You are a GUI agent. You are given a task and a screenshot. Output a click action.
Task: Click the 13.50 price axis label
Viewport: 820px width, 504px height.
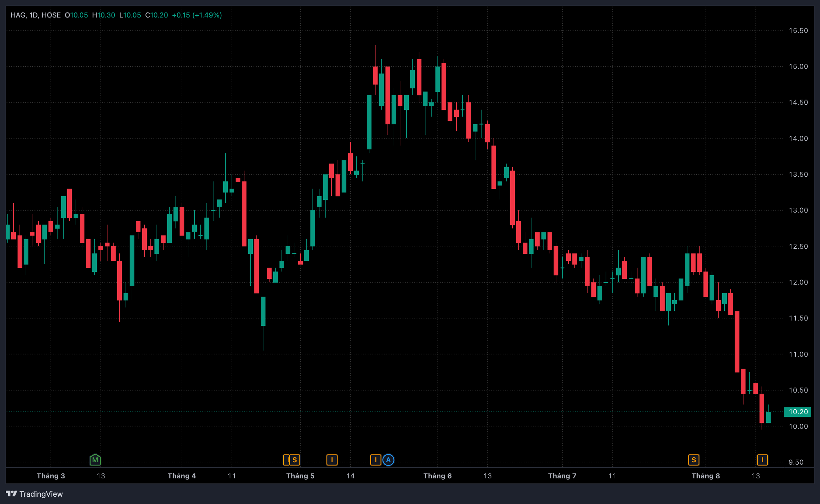click(798, 174)
